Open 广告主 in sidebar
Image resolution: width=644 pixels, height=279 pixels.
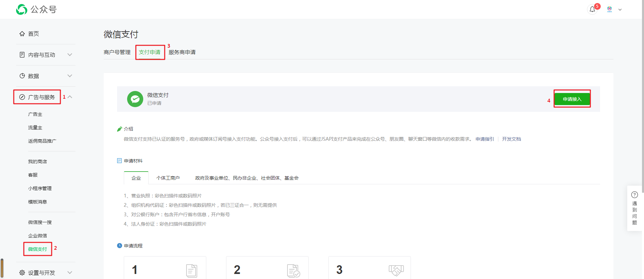35,114
